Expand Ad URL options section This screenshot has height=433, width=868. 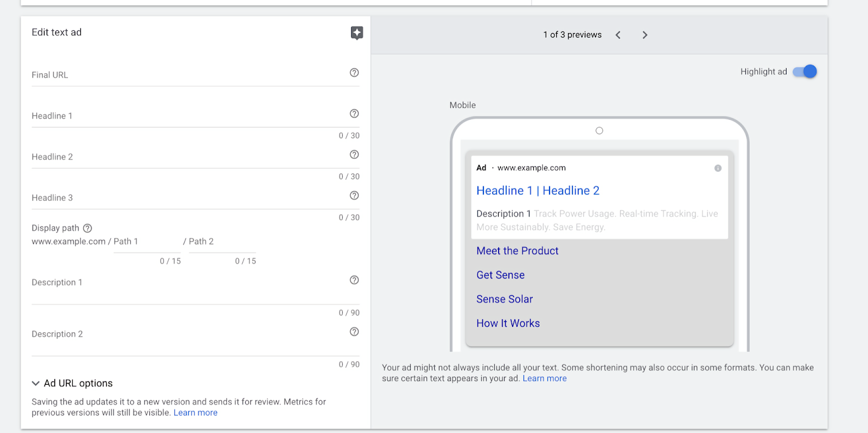[72, 383]
